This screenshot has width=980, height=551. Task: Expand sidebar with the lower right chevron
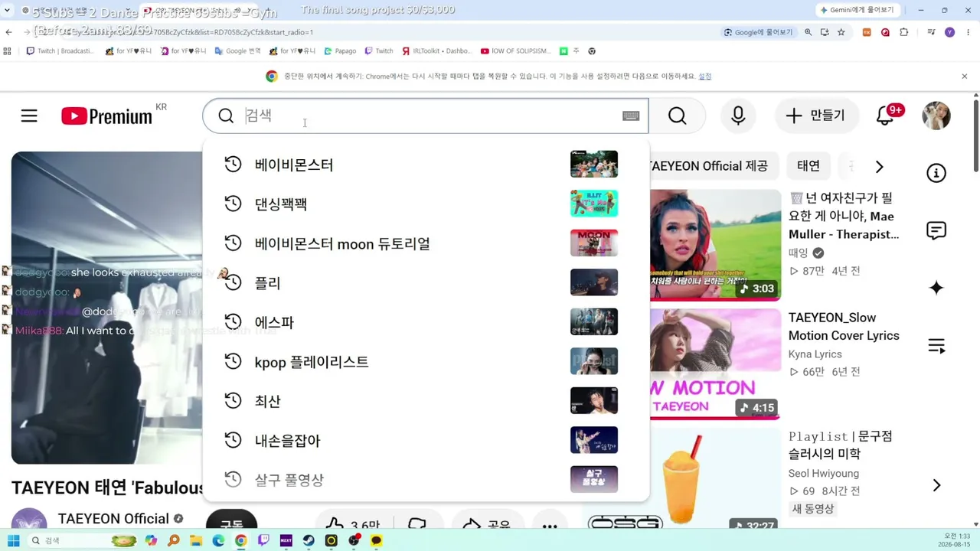(936, 485)
